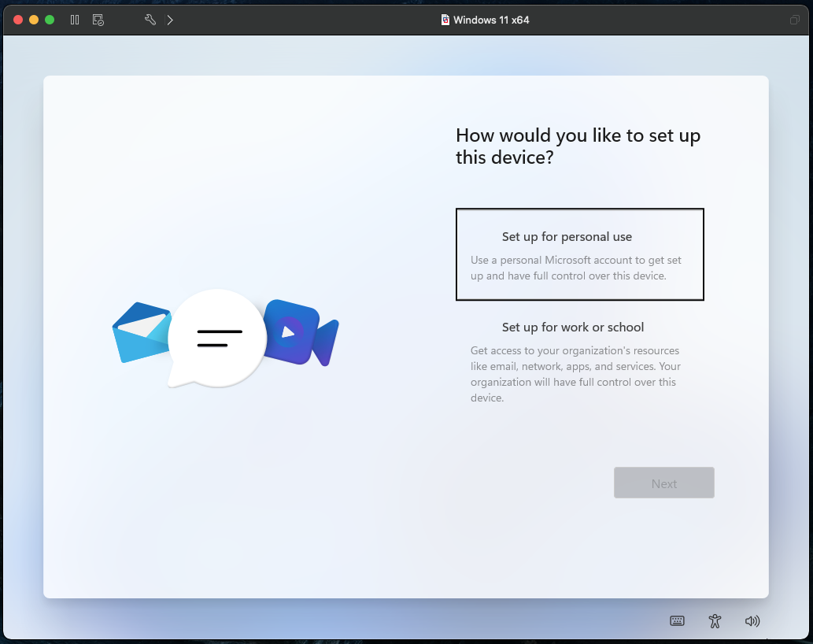Select Set up for work or school

pyautogui.click(x=580, y=362)
